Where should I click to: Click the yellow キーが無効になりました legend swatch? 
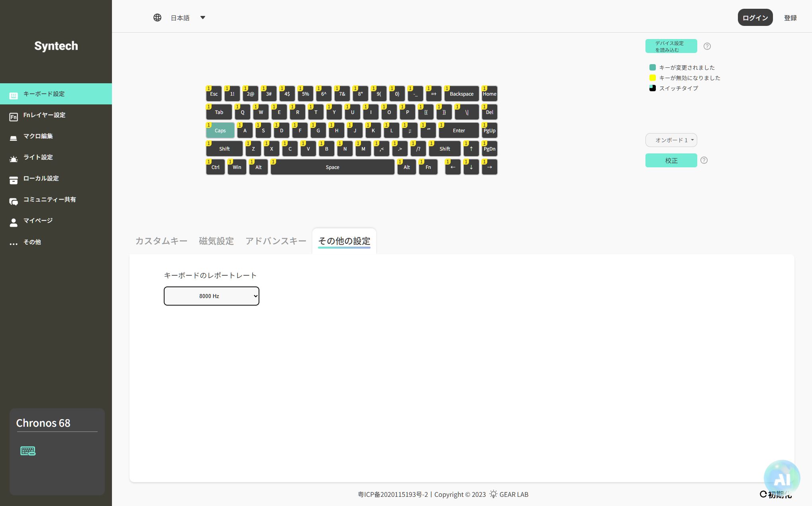652,78
